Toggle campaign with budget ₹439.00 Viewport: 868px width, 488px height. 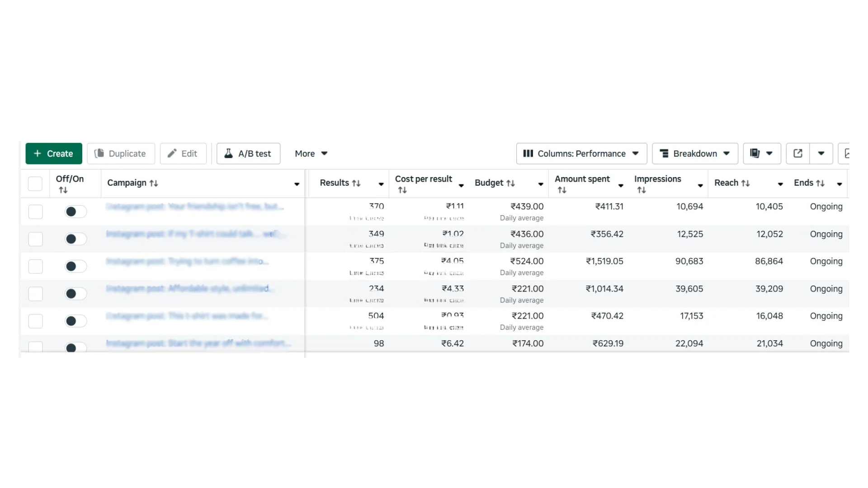tap(75, 211)
